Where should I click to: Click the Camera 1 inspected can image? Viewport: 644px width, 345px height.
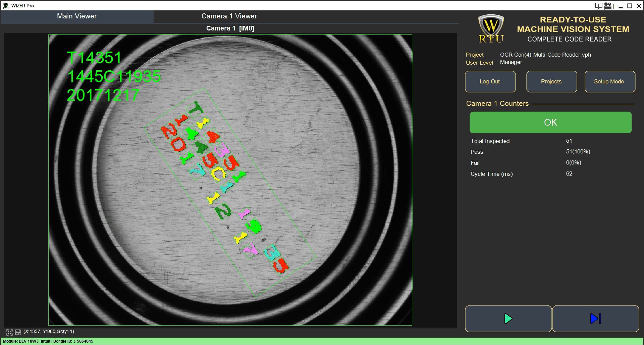pyautogui.click(x=230, y=180)
